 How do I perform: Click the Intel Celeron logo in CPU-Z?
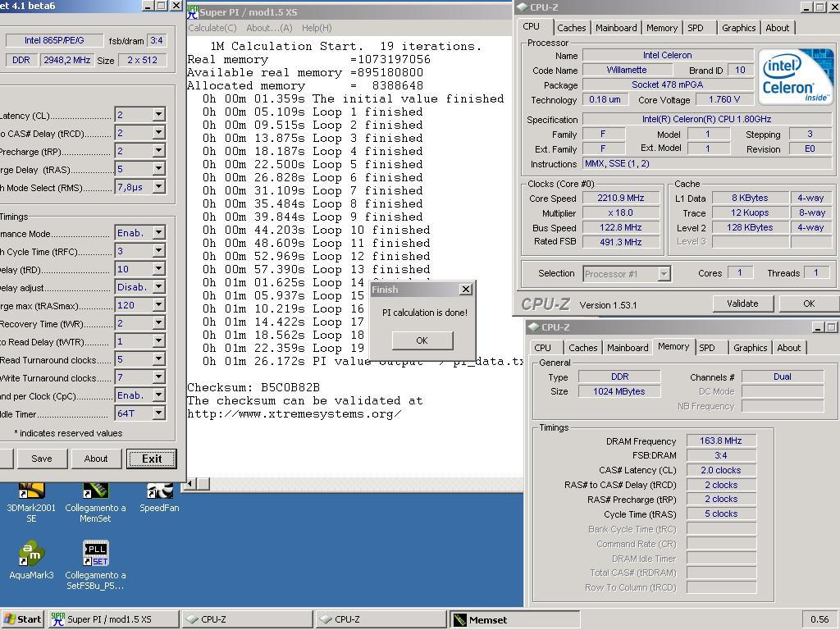point(797,76)
